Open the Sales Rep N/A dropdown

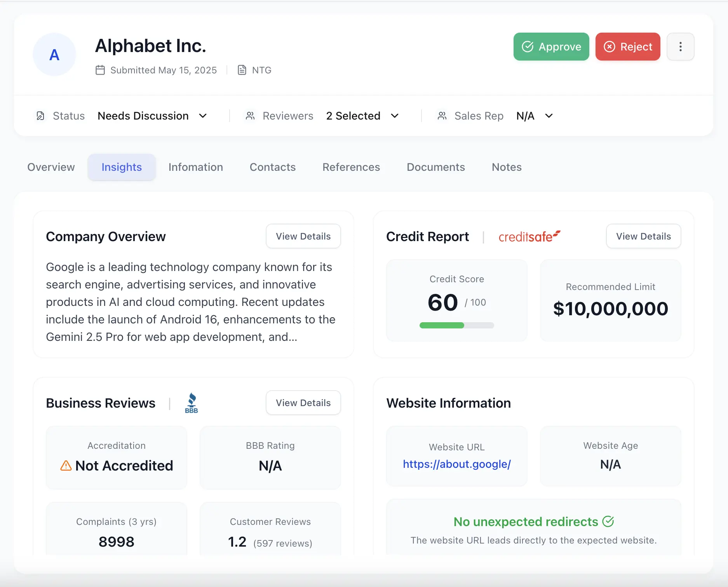coord(535,116)
